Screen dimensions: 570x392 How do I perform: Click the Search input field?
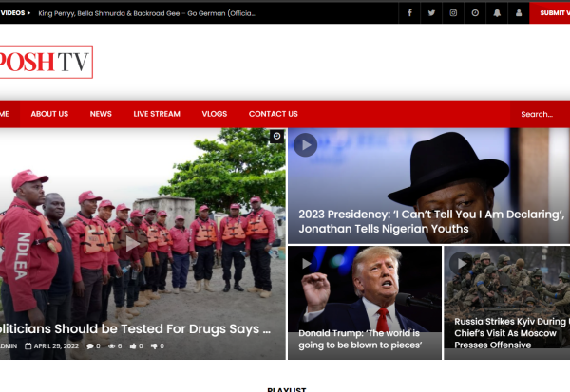point(540,114)
